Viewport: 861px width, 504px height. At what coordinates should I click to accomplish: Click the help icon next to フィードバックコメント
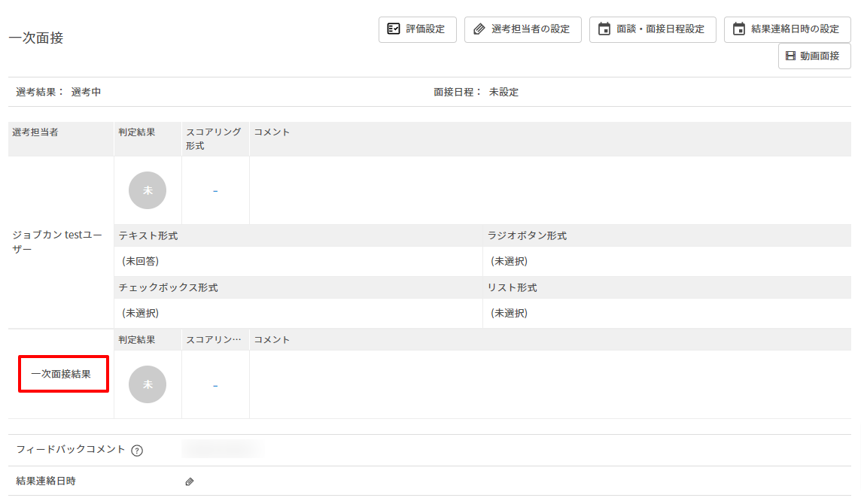point(137,451)
